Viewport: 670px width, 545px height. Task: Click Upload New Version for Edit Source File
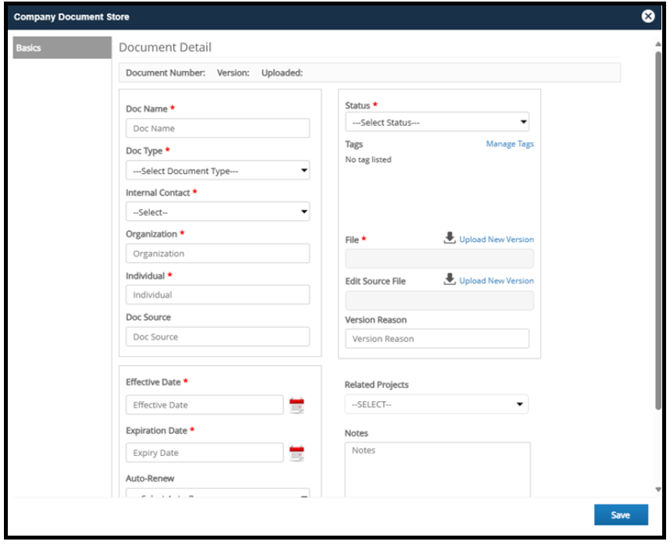click(x=497, y=281)
